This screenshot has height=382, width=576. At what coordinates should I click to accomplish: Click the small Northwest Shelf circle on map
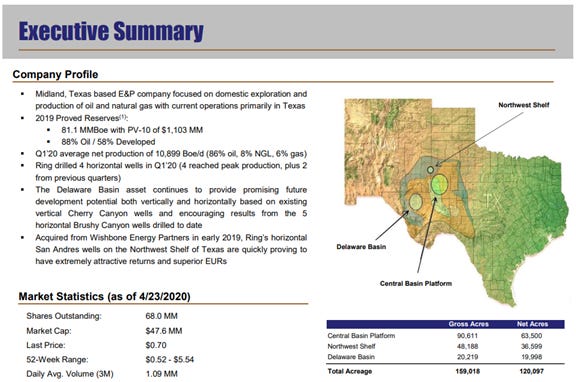[x=431, y=170]
